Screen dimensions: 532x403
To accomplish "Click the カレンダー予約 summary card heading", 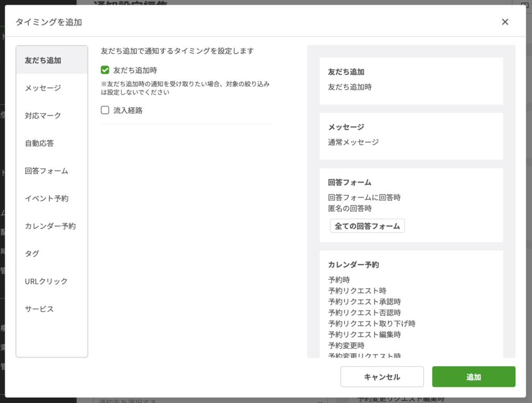I will tap(353, 265).
